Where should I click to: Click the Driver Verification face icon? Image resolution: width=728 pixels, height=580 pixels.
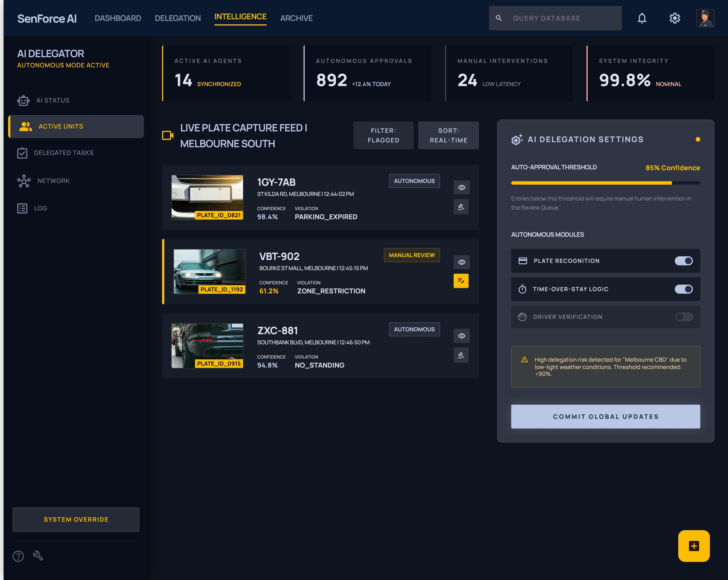pyautogui.click(x=522, y=317)
